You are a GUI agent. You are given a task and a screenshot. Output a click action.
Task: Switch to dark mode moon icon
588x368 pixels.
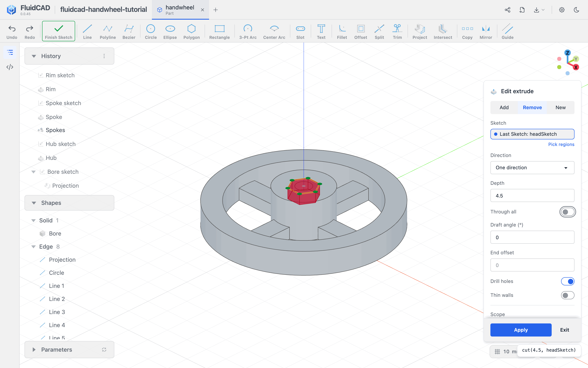pyautogui.click(x=576, y=10)
